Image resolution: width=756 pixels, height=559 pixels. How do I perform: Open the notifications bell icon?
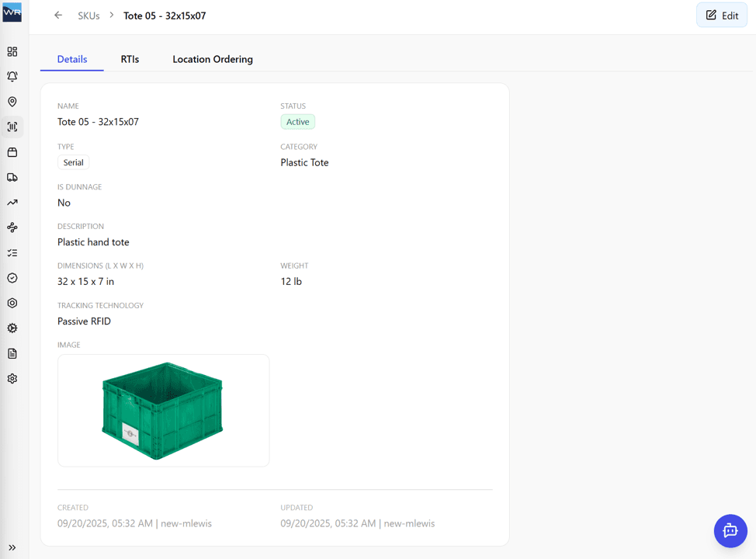[12, 76]
